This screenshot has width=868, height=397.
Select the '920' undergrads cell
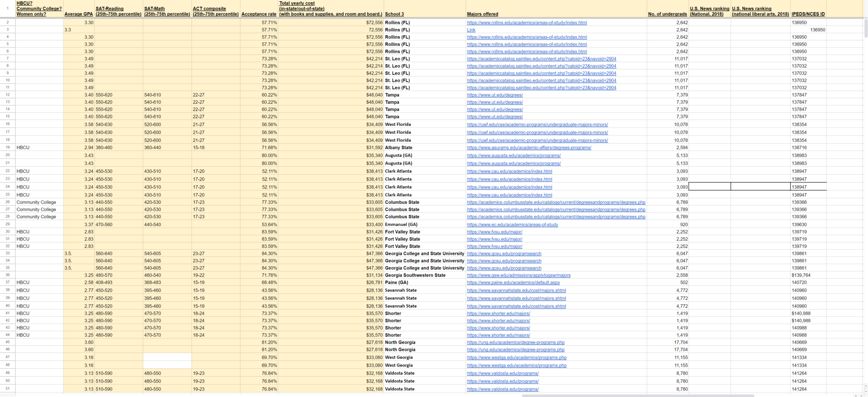668,225
